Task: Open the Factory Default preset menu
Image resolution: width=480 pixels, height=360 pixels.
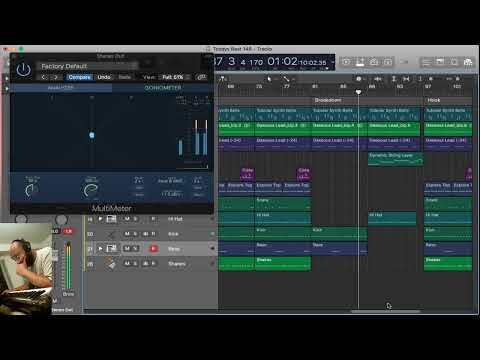Action: (x=88, y=66)
